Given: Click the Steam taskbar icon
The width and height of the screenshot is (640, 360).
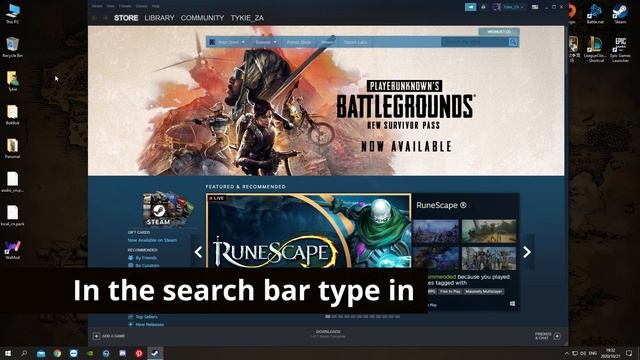Looking at the screenshot, I should [x=155, y=353].
